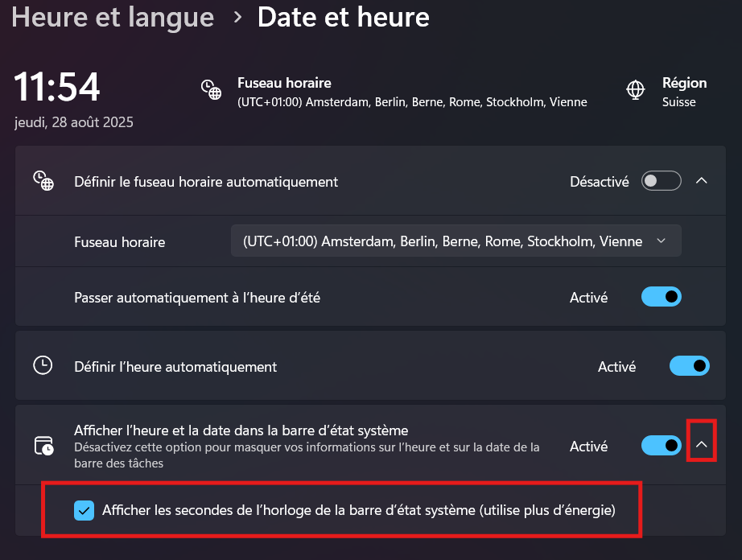The height and width of the screenshot is (560, 742).
Task: Click the jeudi, 28 août 2025 date text
Action: click(x=74, y=122)
